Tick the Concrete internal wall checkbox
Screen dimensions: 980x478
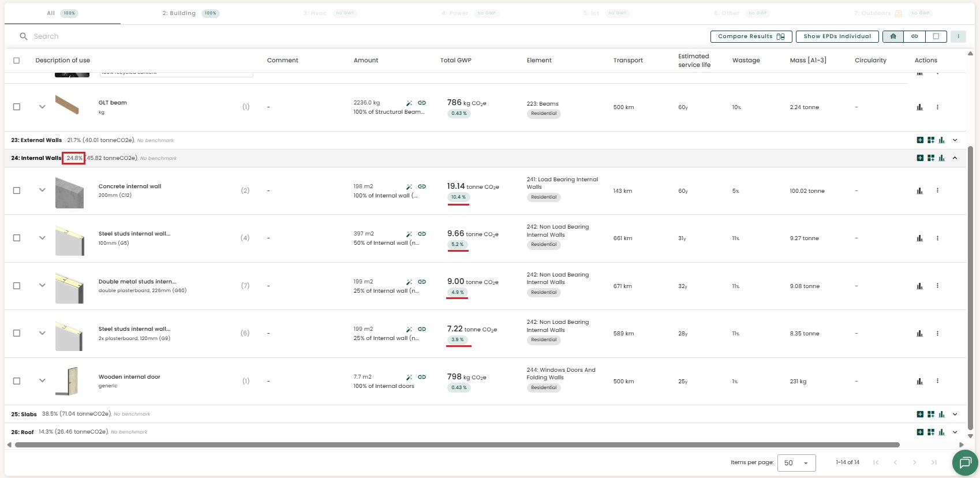(x=17, y=191)
